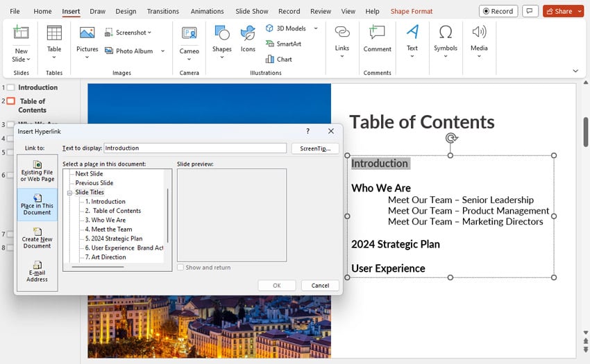Enable the Show and return checkbox

click(x=181, y=268)
